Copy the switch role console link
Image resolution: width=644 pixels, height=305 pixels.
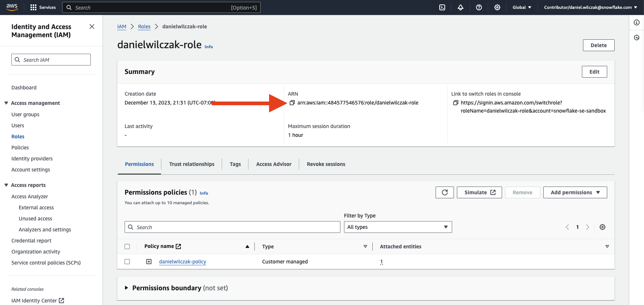(x=455, y=103)
